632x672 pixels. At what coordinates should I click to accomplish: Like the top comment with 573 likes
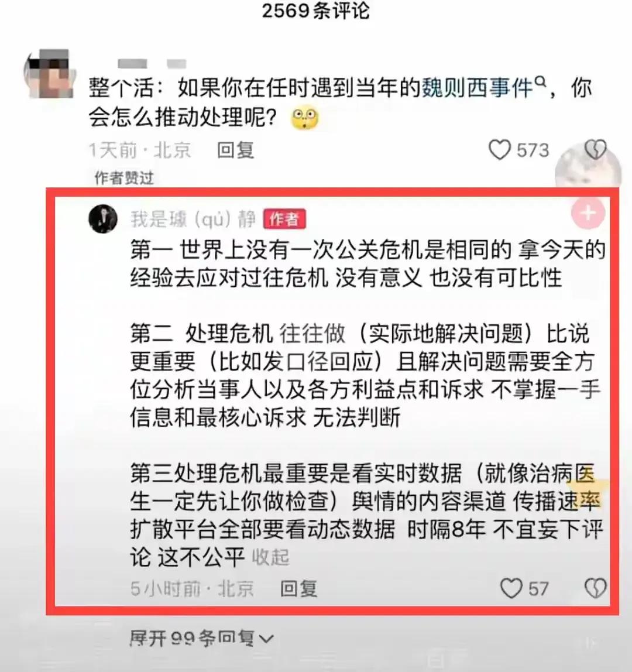(x=500, y=150)
